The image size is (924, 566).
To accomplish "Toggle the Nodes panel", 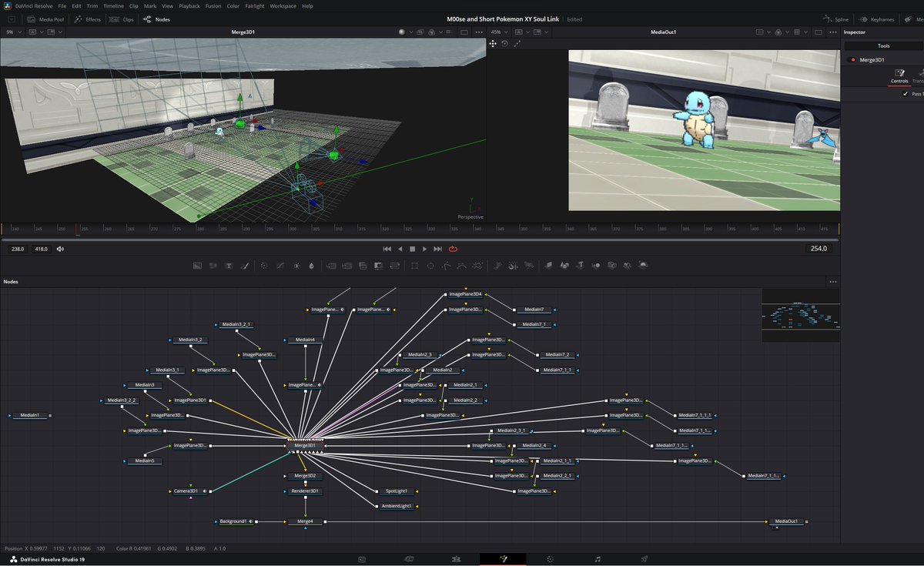I will [x=156, y=18].
